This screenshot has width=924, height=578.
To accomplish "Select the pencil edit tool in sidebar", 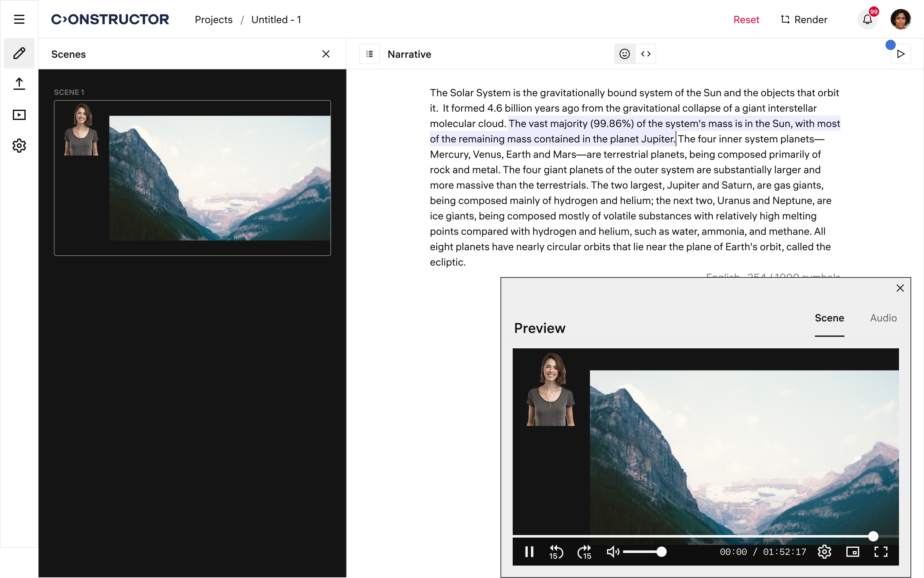I will (x=19, y=53).
